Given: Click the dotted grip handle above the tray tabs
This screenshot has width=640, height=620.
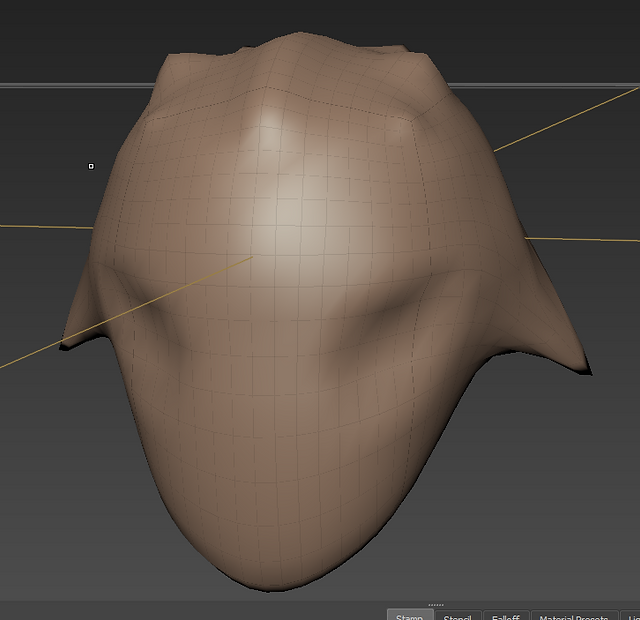Looking at the screenshot, I should [436, 605].
